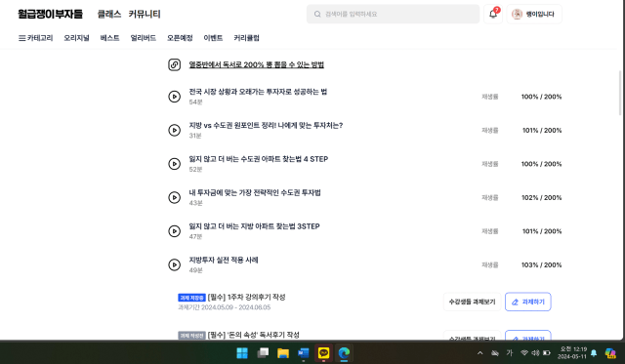Open the 커뮤니티 menu
Viewport: 625px width, 364px height.
point(145,14)
